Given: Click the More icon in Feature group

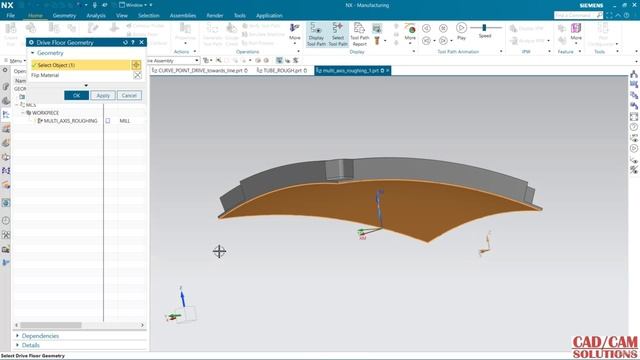Looking at the screenshot, I should click(576, 29).
